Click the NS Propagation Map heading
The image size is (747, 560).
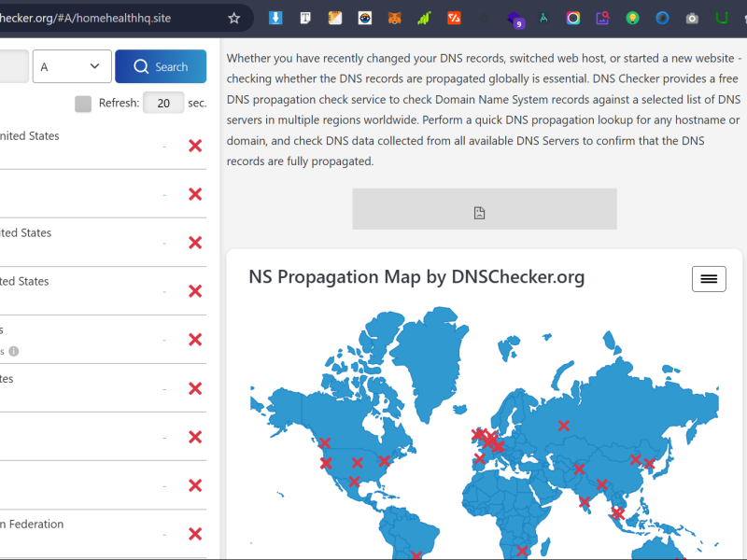tap(416, 276)
